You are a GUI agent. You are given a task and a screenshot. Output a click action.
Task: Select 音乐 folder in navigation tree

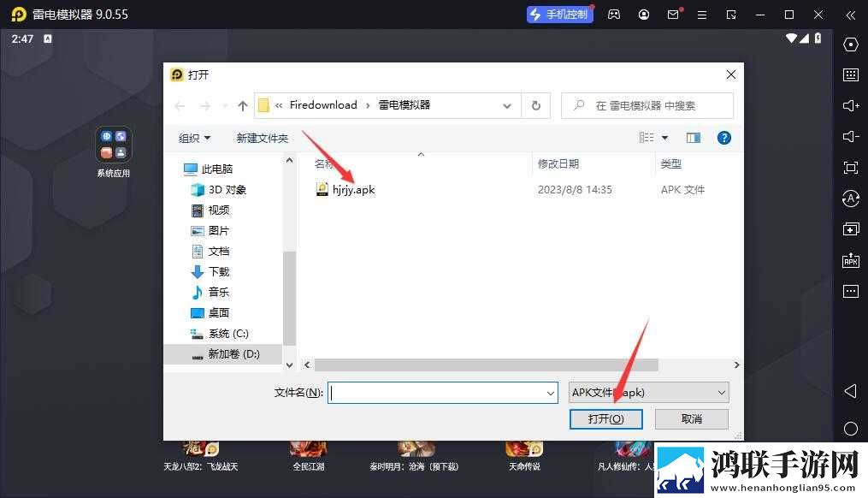210,292
